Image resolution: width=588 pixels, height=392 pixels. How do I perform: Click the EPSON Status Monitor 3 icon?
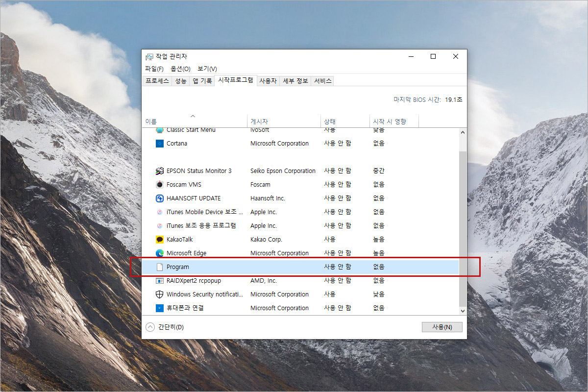[159, 171]
